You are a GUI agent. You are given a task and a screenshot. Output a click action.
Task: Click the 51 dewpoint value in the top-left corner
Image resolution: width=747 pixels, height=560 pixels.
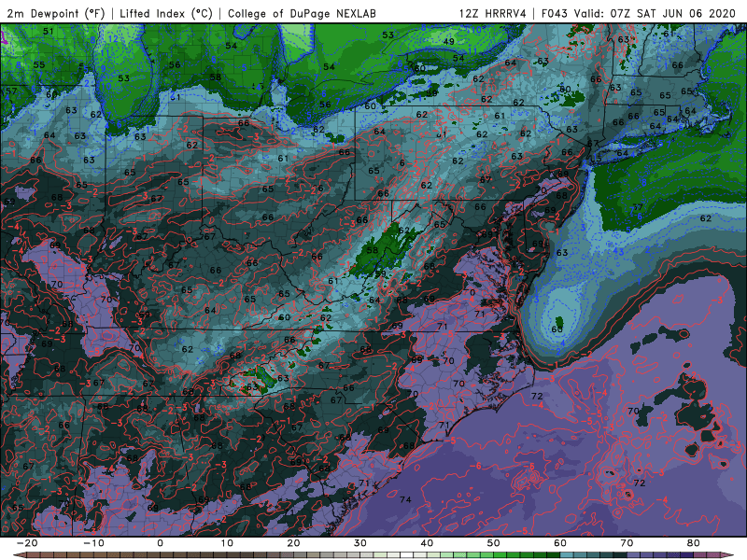49,32
